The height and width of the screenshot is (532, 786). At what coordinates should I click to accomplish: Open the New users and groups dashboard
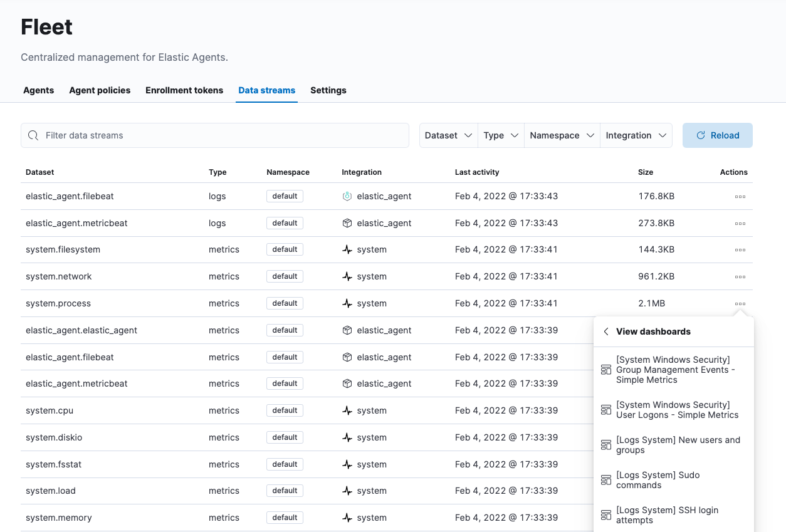(678, 445)
